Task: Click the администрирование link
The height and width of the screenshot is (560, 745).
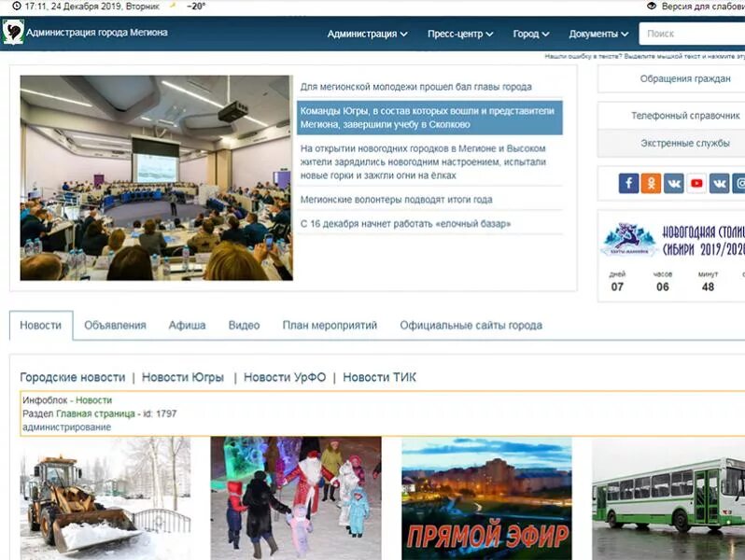Action: (x=66, y=427)
